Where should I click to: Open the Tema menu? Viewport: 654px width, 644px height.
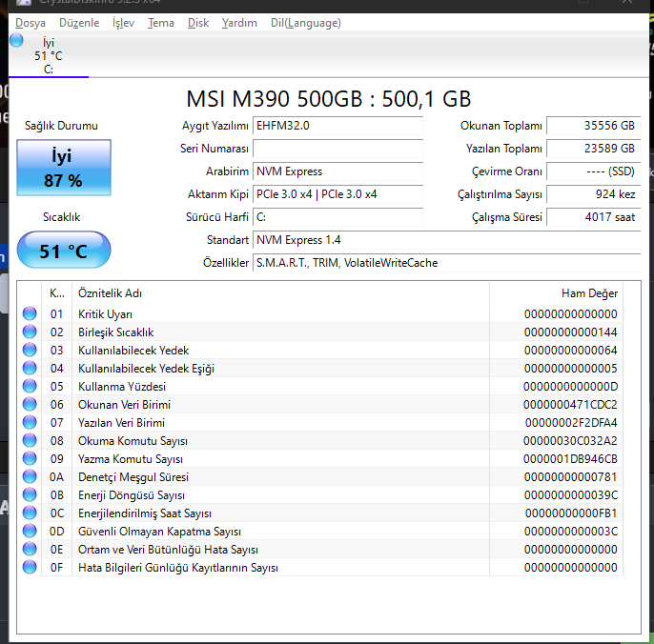coord(161,23)
